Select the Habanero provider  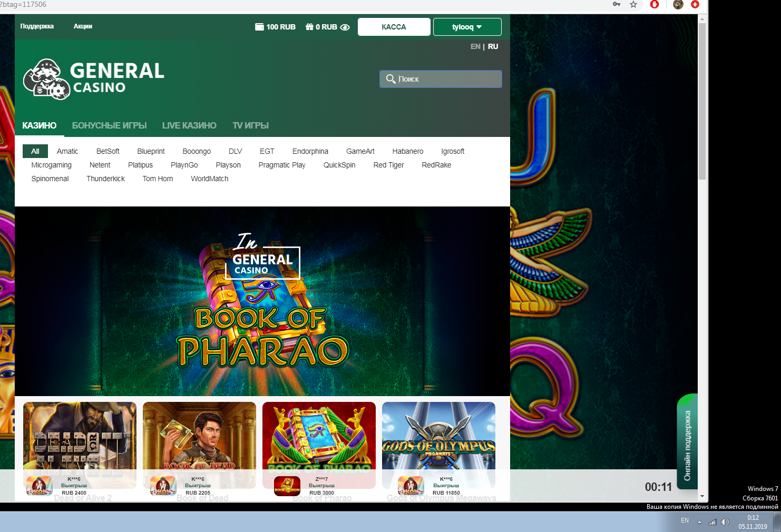coord(408,151)
